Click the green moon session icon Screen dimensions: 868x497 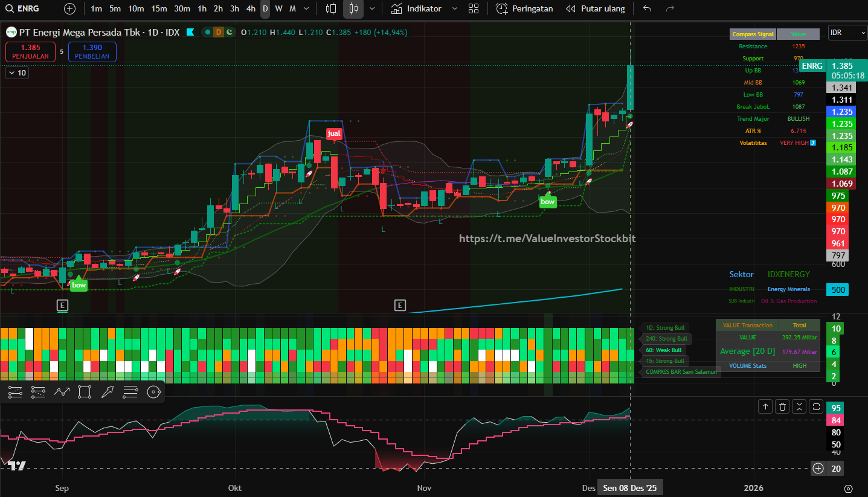click(230, 32)
